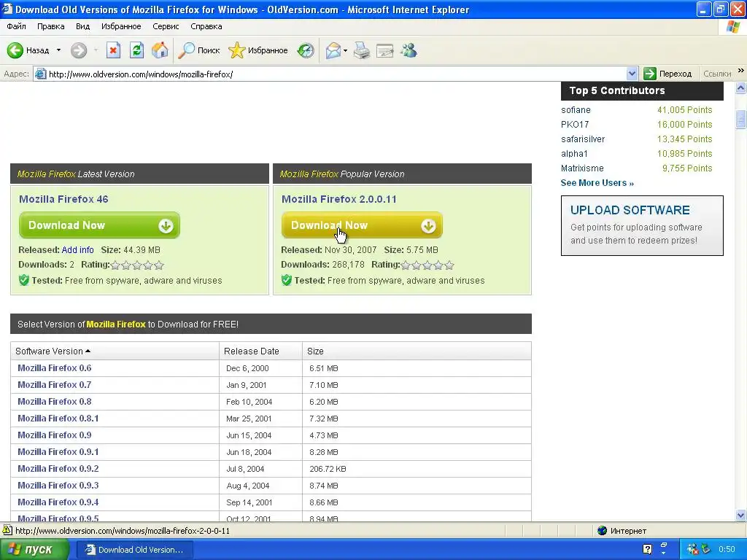The image size is (747, 560).
Task: Open the Mozilla Firefox 2.0.0.11 title link
Action: point(338,199)
